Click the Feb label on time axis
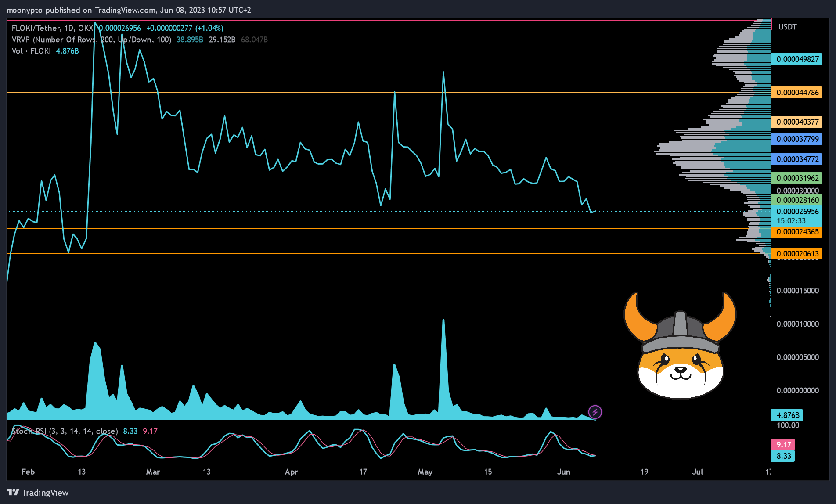The width and height of the screenshot is (836, 504). [28, 472]
